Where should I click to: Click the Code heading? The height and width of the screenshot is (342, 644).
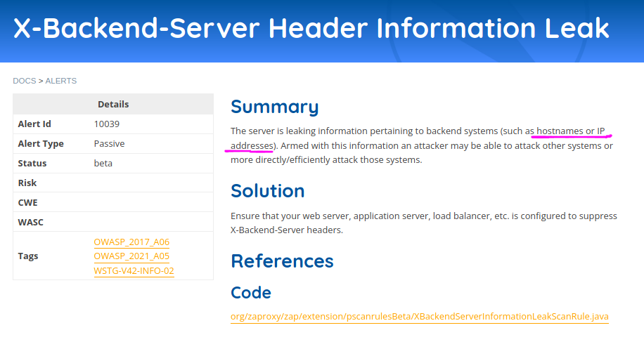[251, 293]
